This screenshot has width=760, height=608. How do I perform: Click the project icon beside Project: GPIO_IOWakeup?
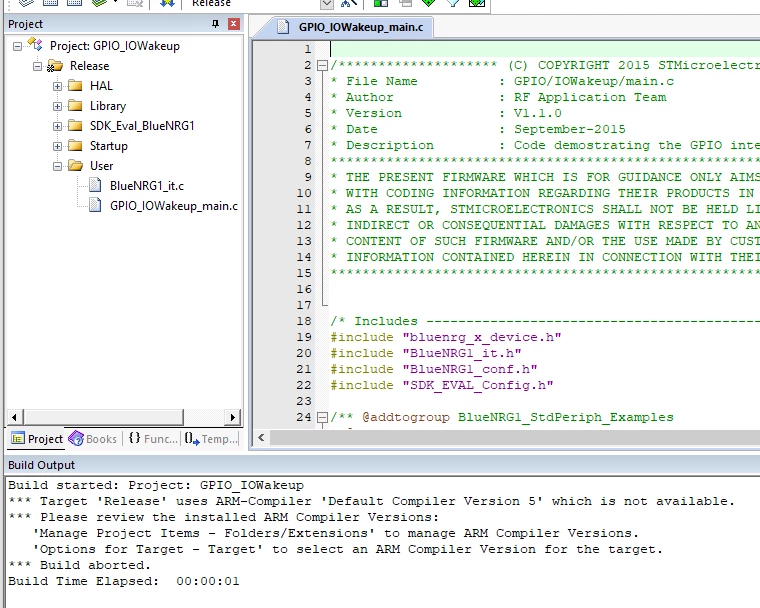35,45
